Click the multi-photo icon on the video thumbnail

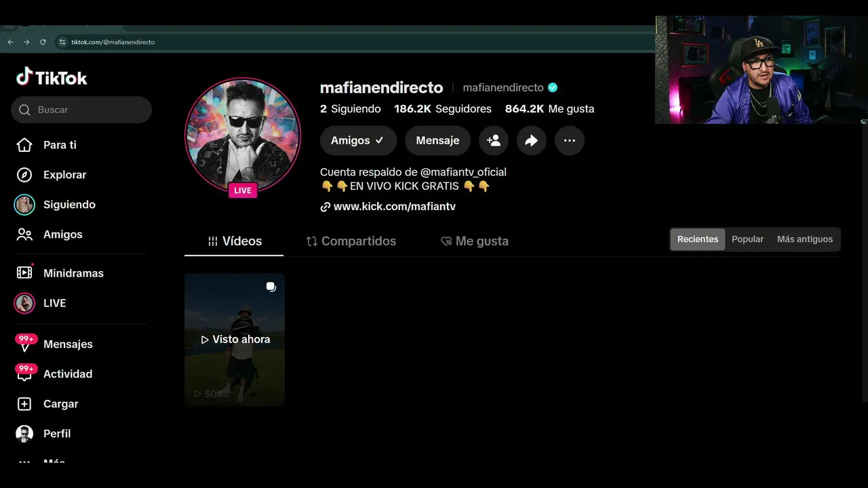point(271,287)
